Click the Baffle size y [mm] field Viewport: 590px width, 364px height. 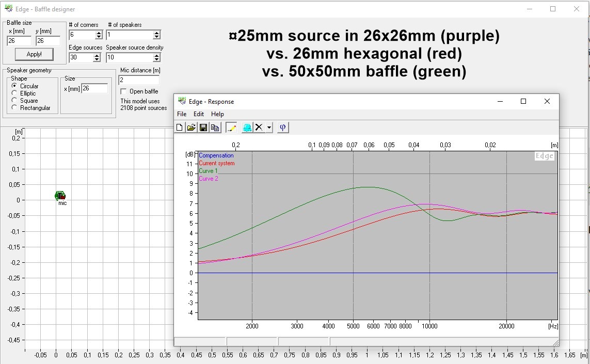(48, 41)
